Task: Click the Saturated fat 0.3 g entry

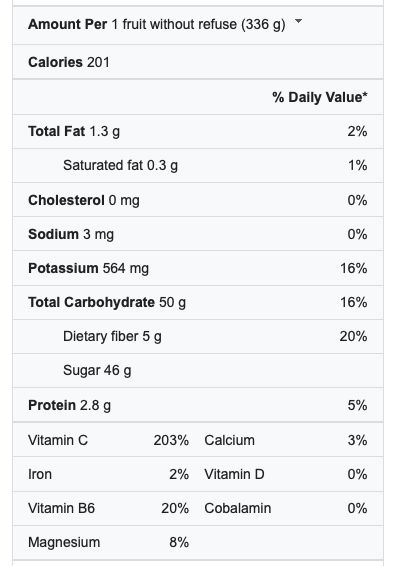Action: pos(120,165)
